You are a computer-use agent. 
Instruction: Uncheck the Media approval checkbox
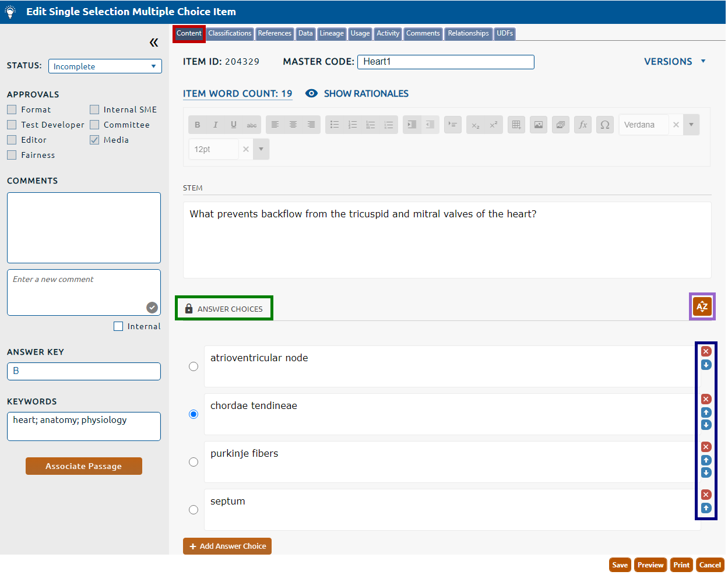[94, 140]
